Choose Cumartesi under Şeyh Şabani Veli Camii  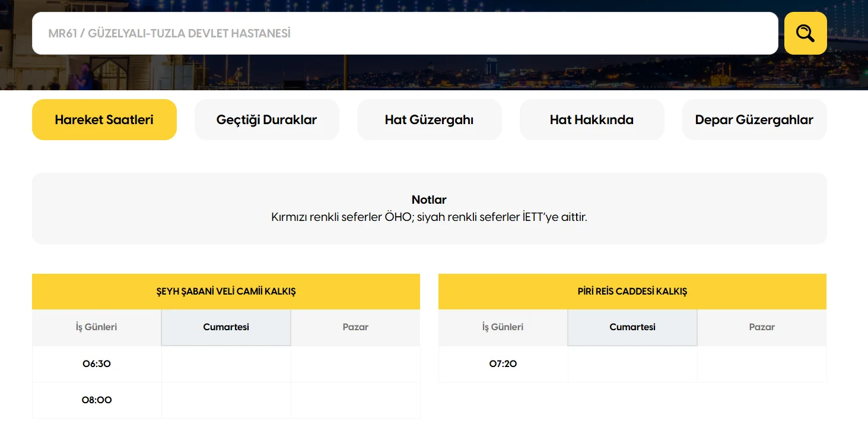pyautogui.click(x=226, y=327)
